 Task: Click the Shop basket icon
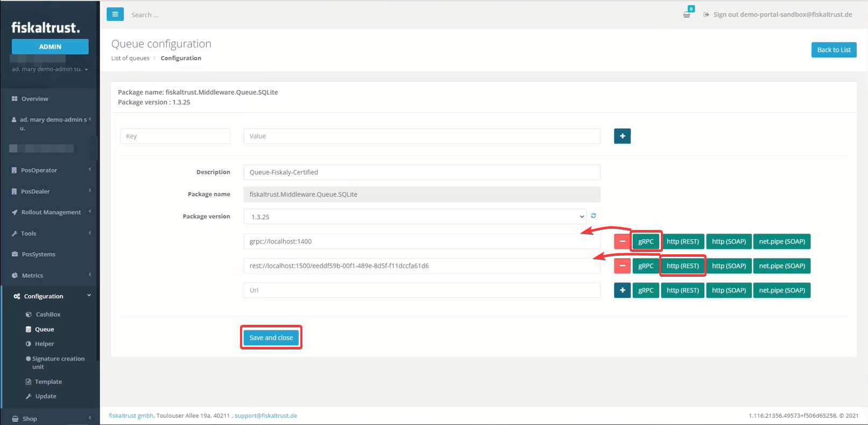click(15, 419)
